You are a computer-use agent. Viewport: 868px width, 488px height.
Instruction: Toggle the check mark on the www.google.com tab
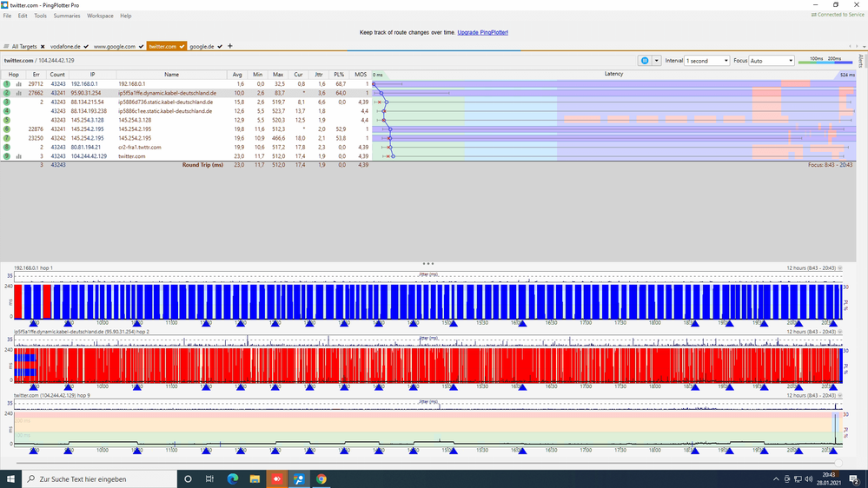pyautogui.click(x=141, y=47)
